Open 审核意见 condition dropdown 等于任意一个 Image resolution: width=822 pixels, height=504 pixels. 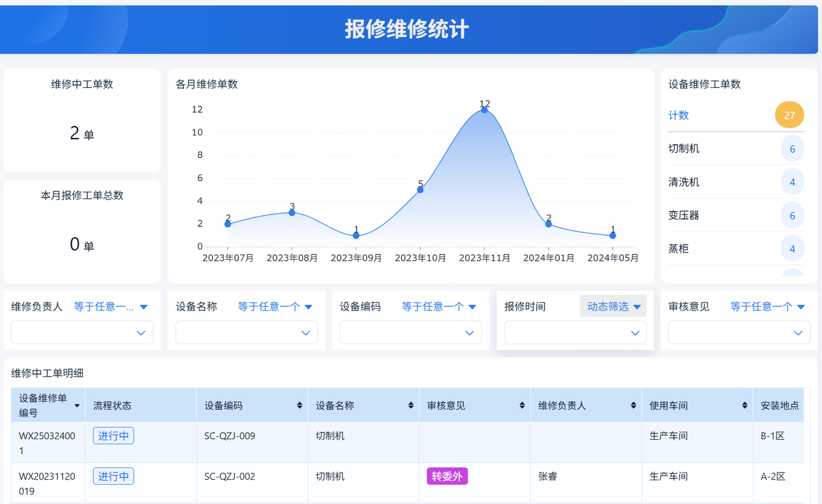pyautogui.click(x=767, y=307)
